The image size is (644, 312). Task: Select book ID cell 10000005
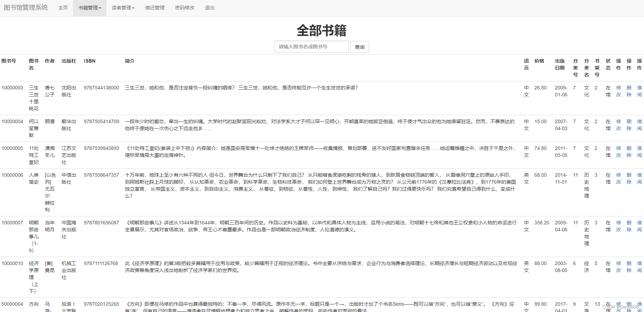(12, 148)
